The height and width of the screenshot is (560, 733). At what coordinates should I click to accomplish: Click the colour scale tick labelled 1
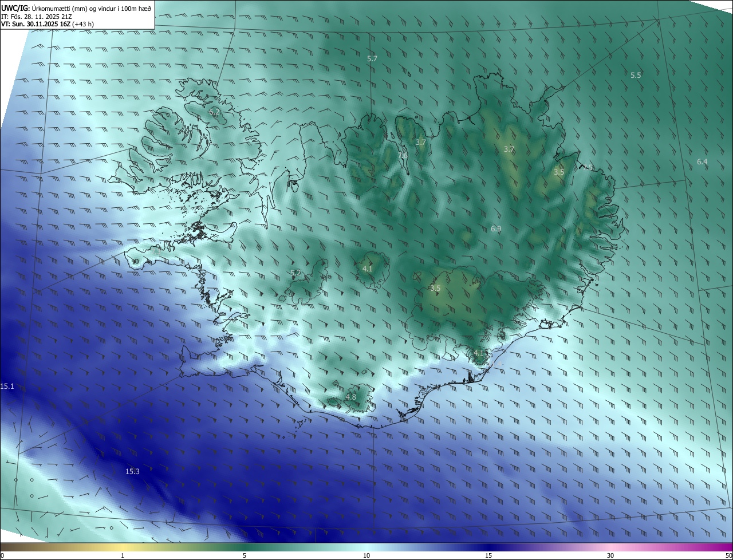(x=123, y=555)
